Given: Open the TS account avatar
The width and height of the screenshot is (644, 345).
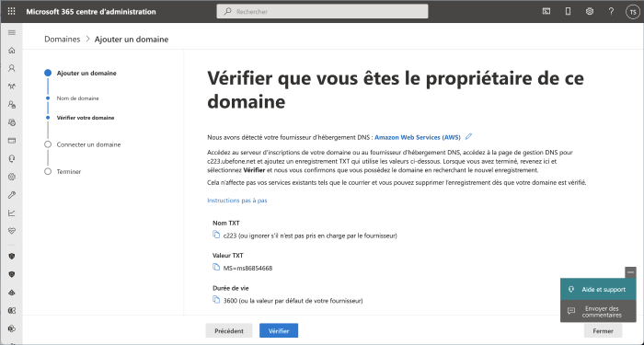Looking at the screenshot, I should (633, 12).
